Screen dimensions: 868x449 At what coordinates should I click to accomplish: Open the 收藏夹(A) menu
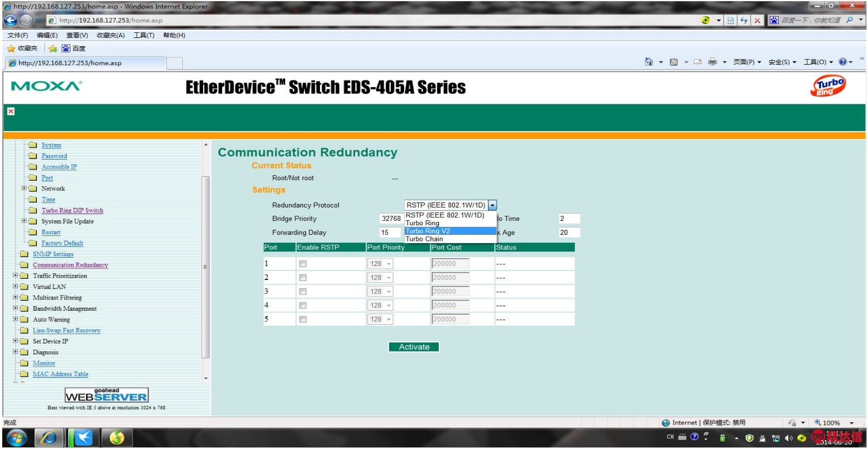click(x=111, y=35)
